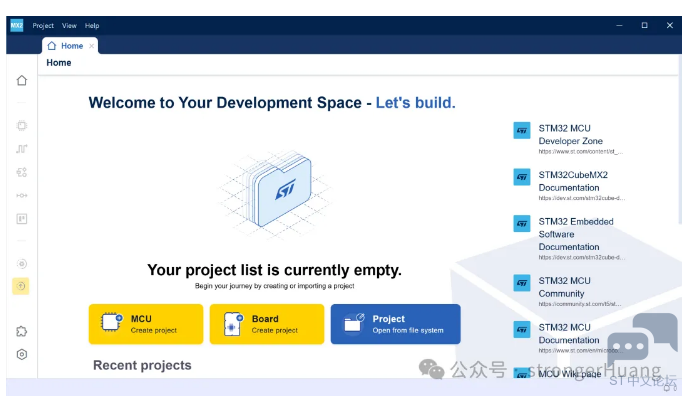Viewport: 686px width, 396px height.
Task: Open STM32 Embedded Software Documentation link
Action: click(x=576, y=234)
